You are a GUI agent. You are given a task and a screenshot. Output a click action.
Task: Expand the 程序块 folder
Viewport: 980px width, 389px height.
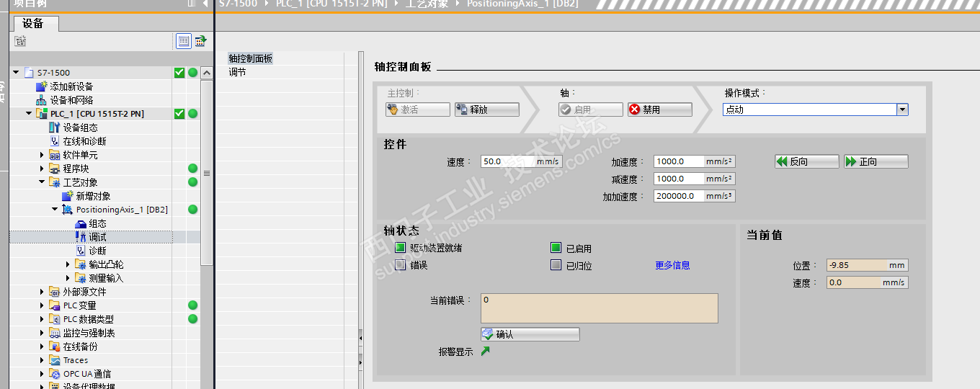(42, 169)
